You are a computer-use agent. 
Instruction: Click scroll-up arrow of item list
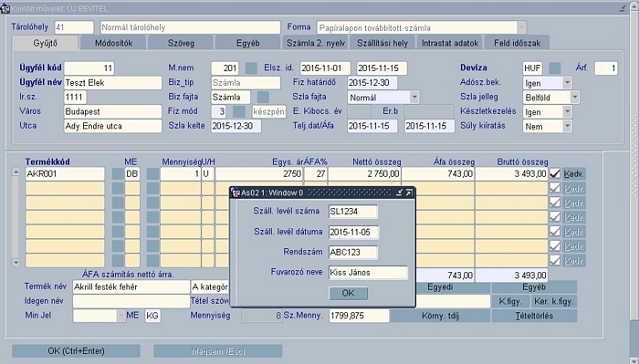(x=16, y=172)
